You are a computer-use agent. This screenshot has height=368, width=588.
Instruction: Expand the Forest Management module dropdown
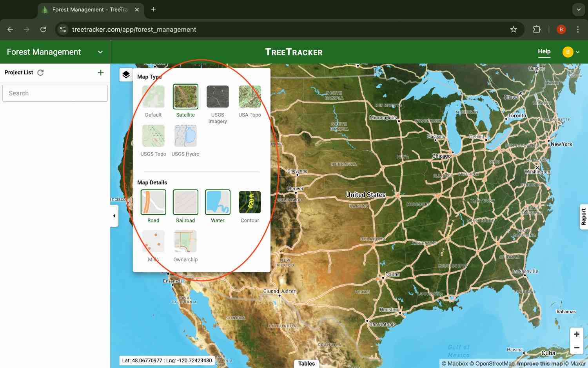tap(100, 52)
